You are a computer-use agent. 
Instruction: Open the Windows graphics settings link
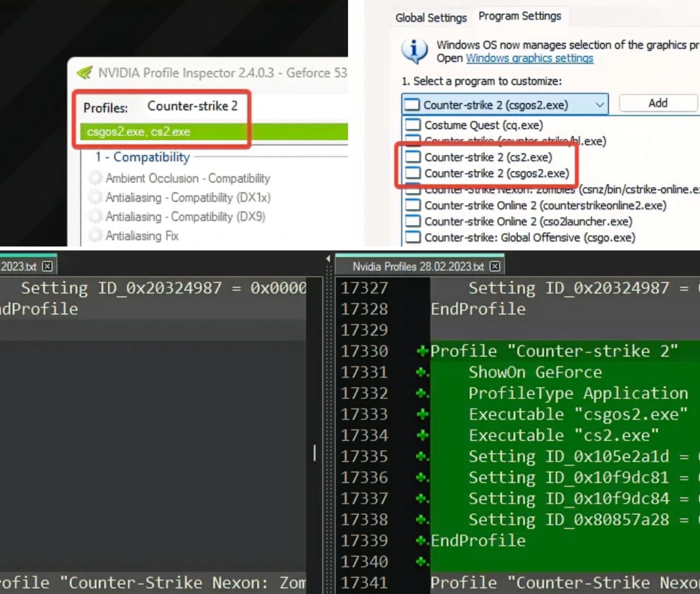[530, 58]
